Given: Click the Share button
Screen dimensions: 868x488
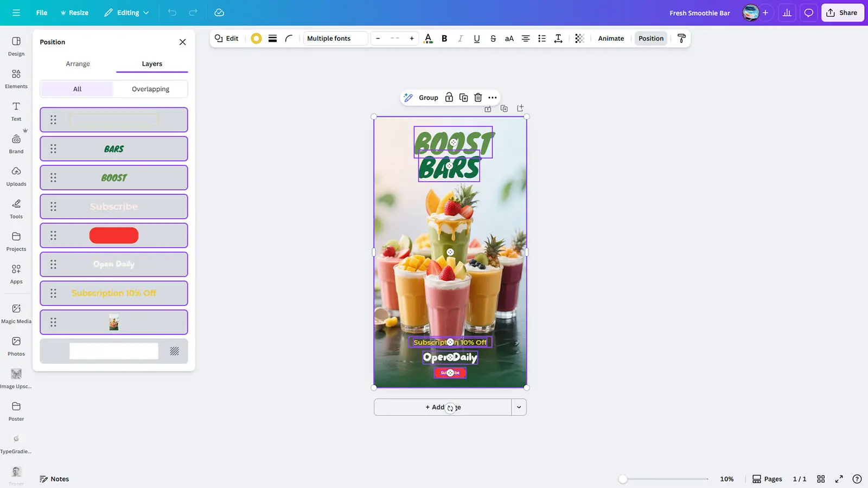Looking at the screenshot, I should (x=842, y=12).
